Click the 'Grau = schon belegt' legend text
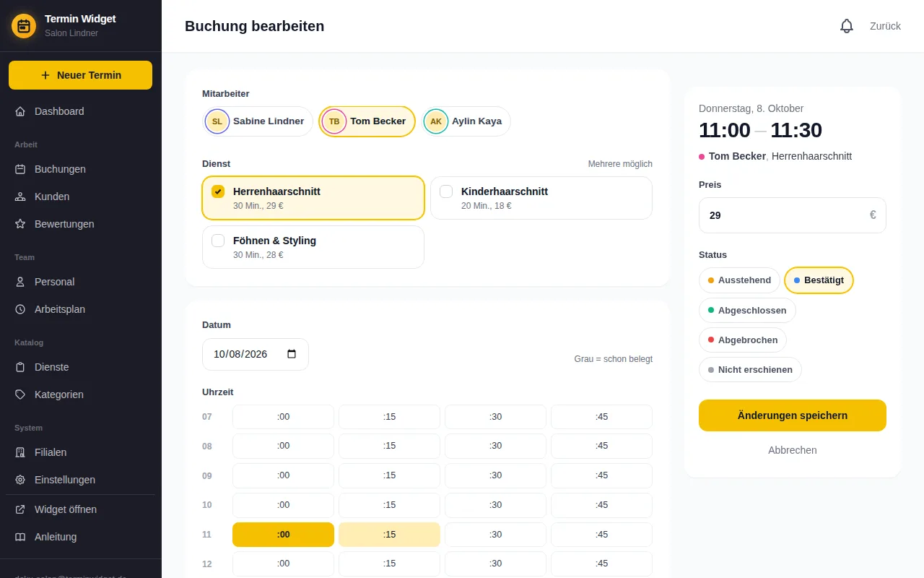This screenshot has height=578, width=924. coord(614,359)
